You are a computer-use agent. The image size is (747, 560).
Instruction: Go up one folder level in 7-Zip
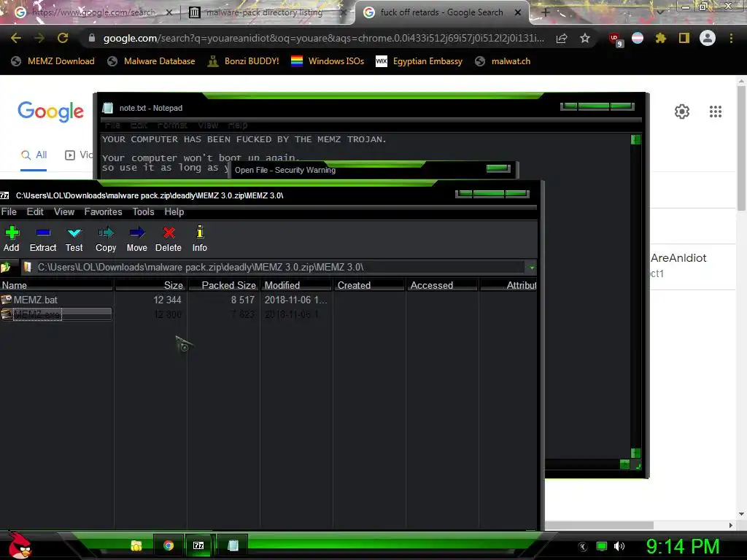click(x=6, y=268)
